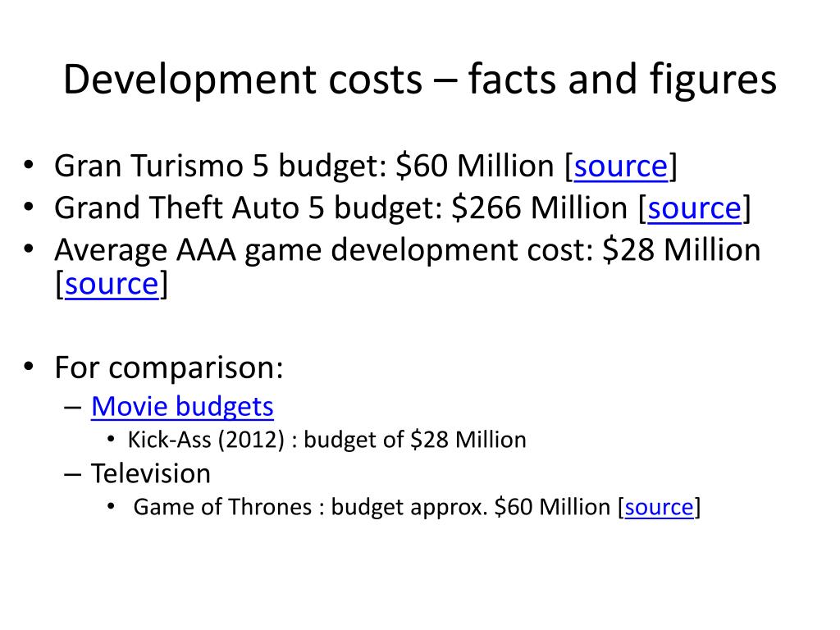Open the average AAA game cost source link

[112, 283]
